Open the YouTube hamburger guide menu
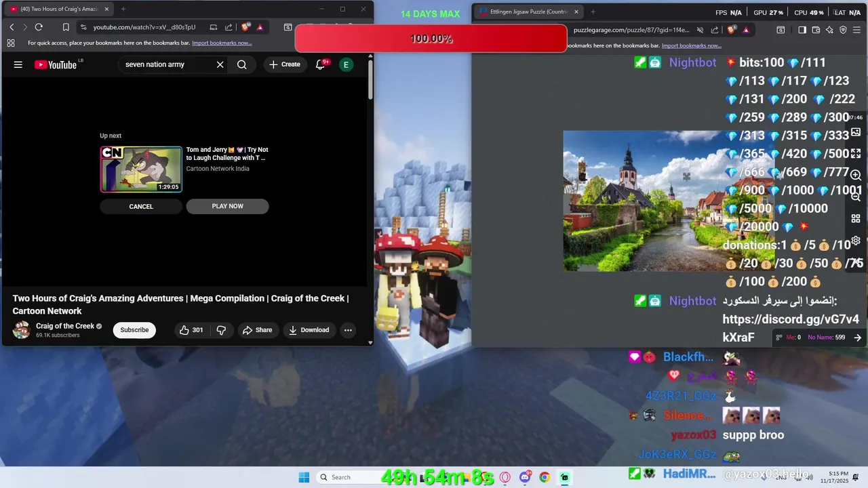Viewport: 868px width, 488px height. coord(18,64)
